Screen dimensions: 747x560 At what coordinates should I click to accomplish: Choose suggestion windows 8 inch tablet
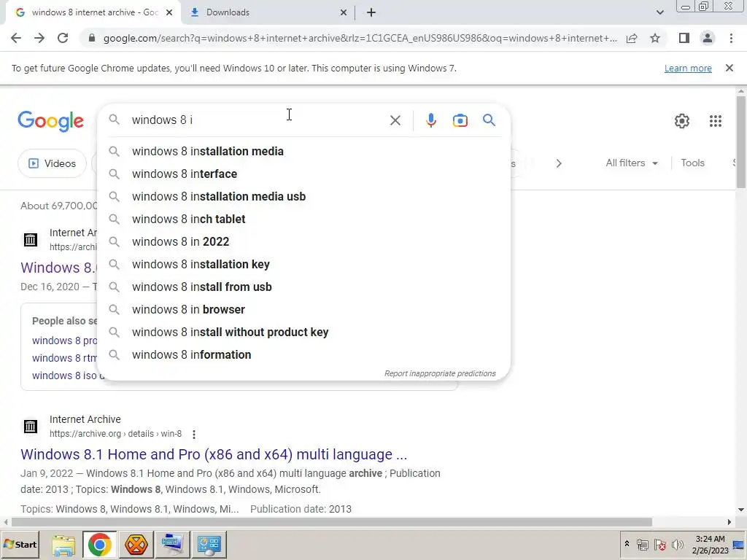click(303, 219)
